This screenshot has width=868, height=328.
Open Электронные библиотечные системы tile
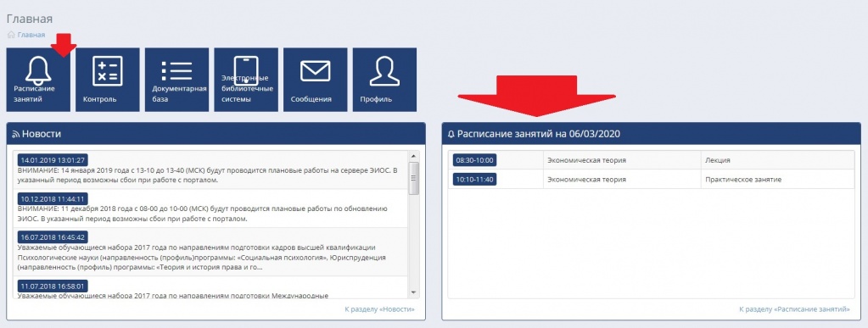point(246,80)
